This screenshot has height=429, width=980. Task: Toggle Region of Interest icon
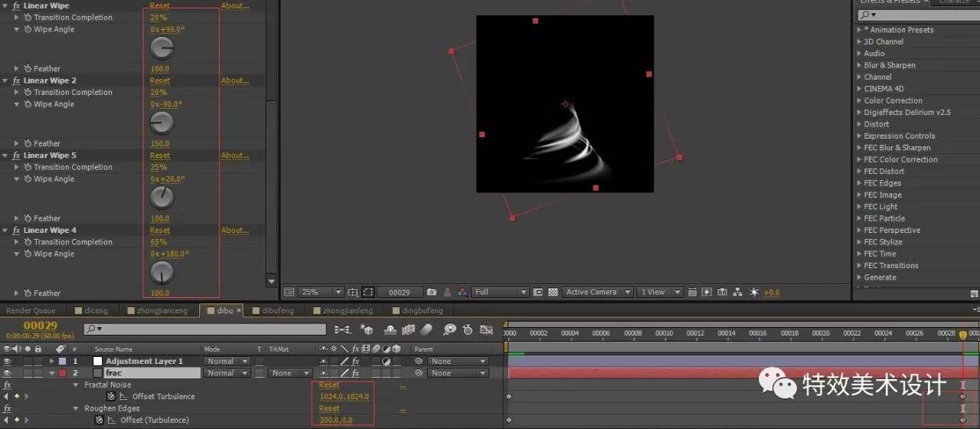click(x=537, y=292)
